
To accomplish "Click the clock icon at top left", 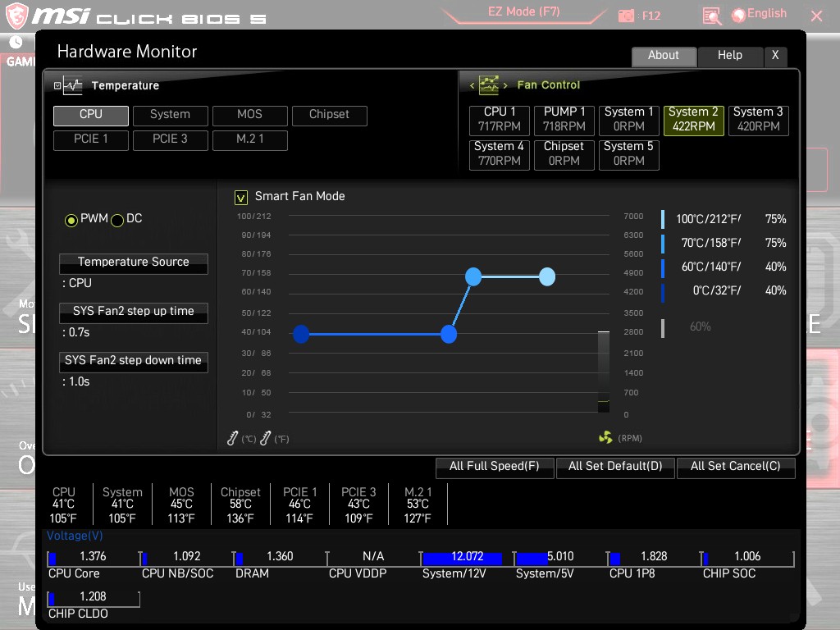I will tap(16, 42).
